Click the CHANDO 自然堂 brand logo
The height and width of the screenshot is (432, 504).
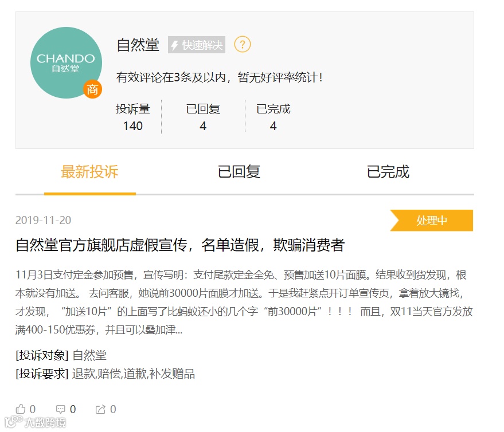coord(66,62)
